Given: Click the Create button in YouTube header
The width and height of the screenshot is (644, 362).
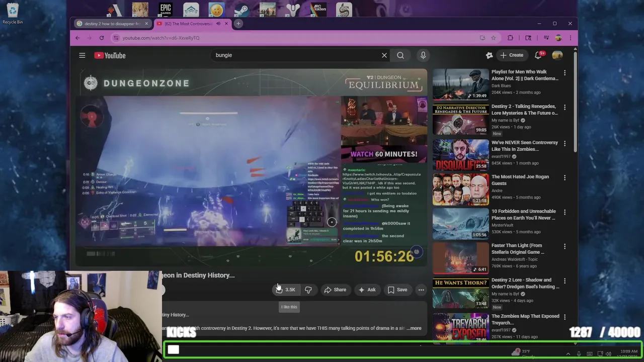Looking at the screenshot, I should click(x=511, y=55).
